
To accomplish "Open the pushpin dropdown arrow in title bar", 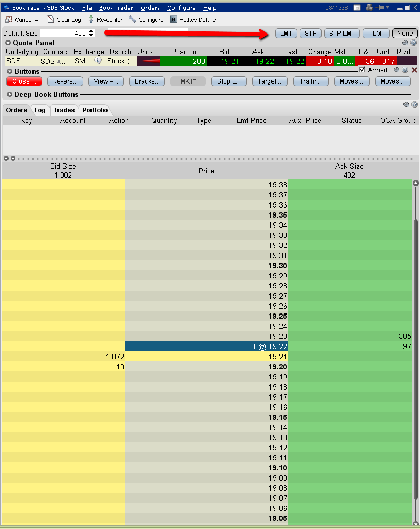I will click(388, 7).
